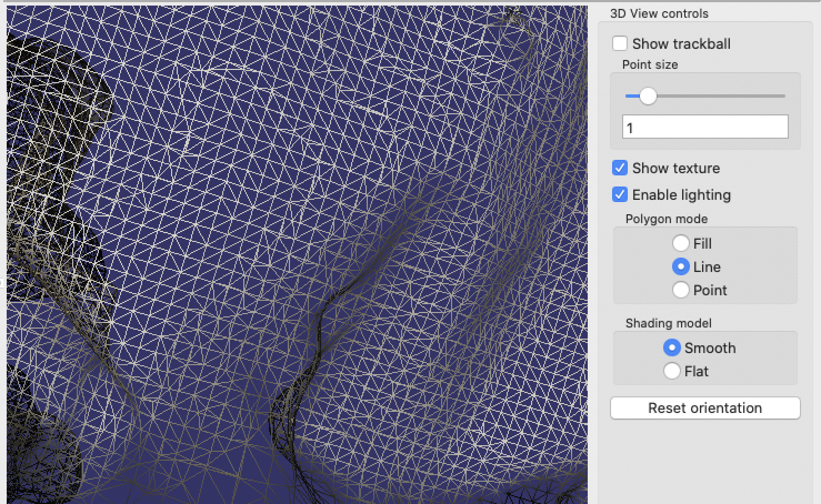Enable the Show trackball checkbox
The width and height of the screenshot is (821, 504).
tap(620, 43)
